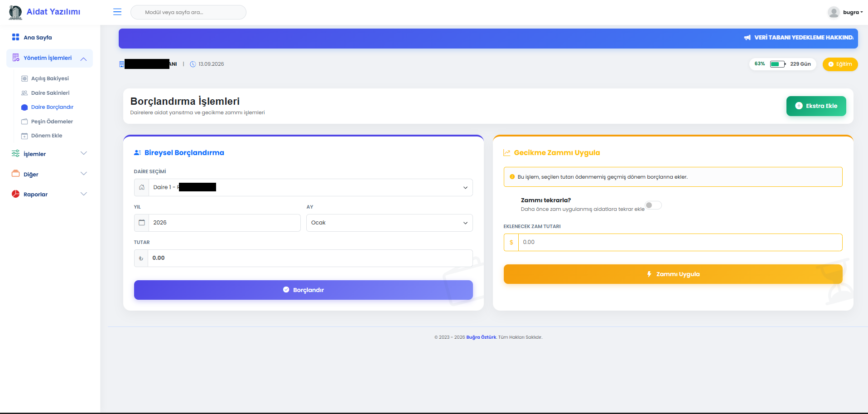Click the calendar icon beside year field

click(142, 223)
